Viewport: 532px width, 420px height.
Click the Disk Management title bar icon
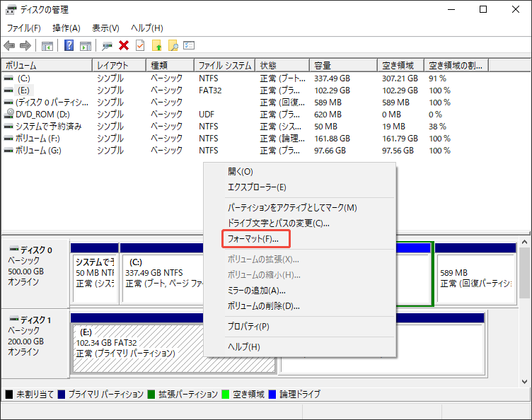[x=11, y=10]
